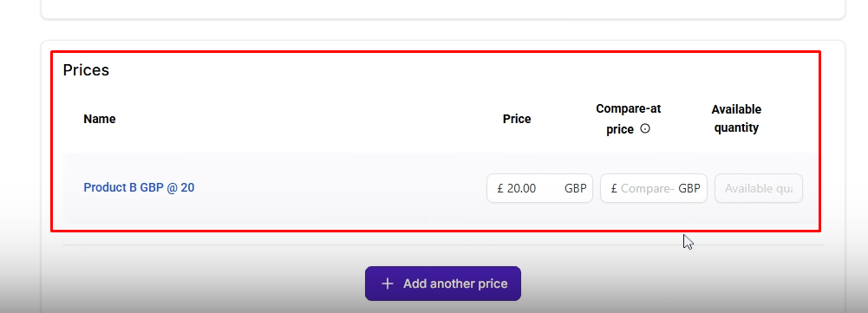Click the GBP suffix in the price field

tap(575, 188)
